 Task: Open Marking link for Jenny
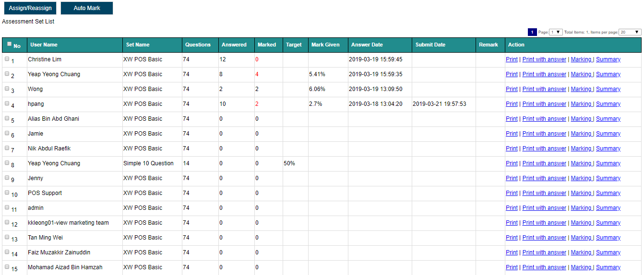581,178
